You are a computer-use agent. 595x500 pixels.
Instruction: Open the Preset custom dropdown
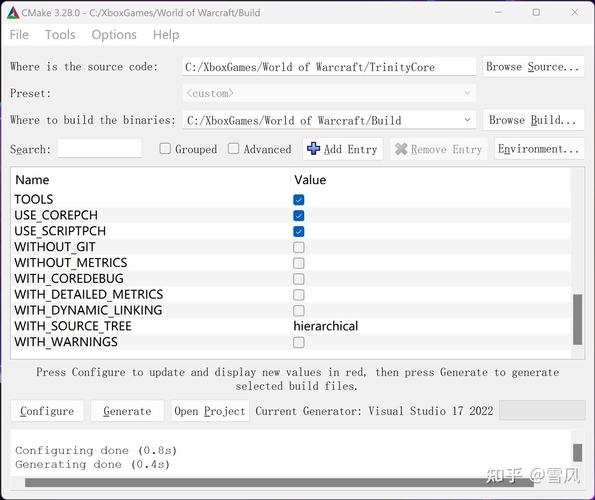[x=329, y=93]
